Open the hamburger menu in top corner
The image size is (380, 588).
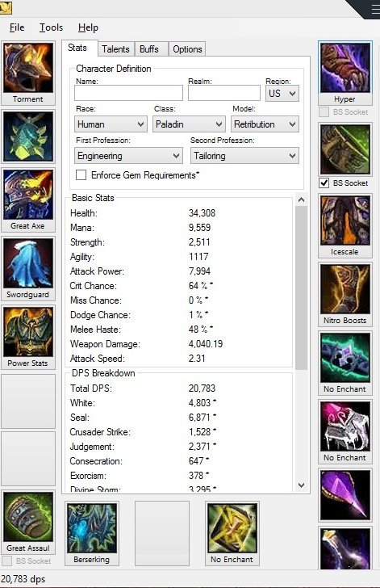[x=375, y=9]
